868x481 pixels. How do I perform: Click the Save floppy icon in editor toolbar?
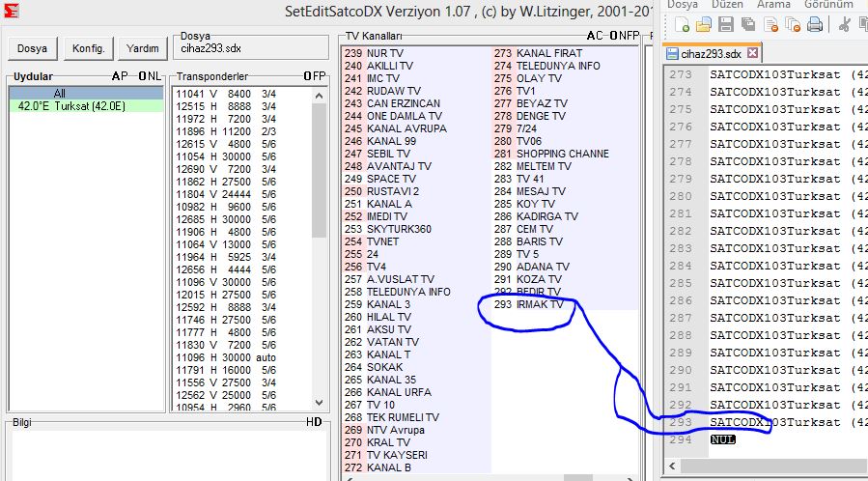(x=726, y=24)
